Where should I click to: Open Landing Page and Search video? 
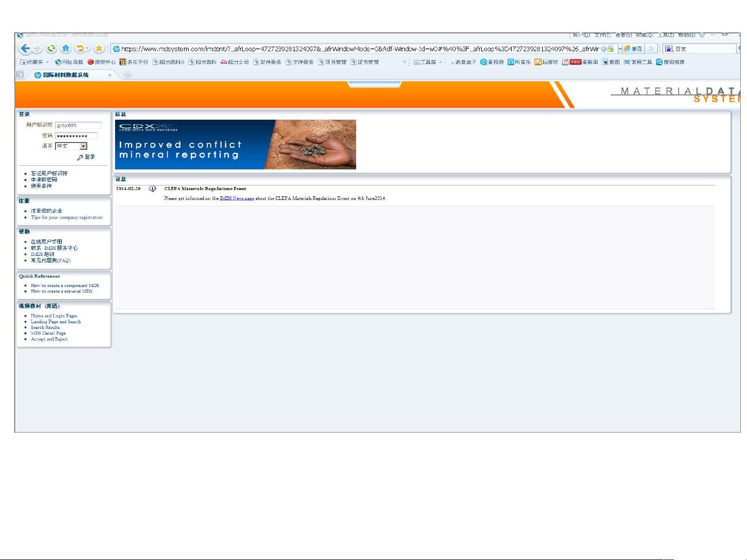click(56, 322)
